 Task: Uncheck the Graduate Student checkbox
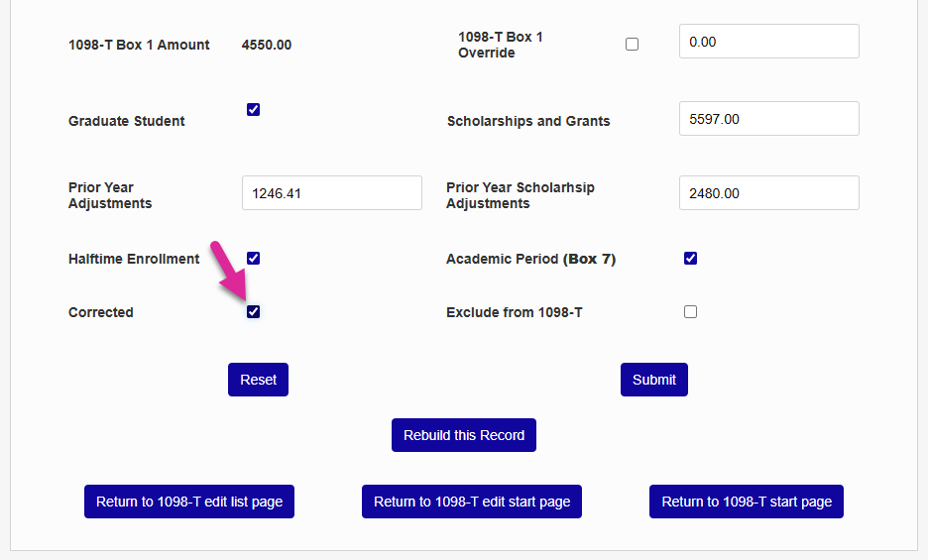[254, 110]
